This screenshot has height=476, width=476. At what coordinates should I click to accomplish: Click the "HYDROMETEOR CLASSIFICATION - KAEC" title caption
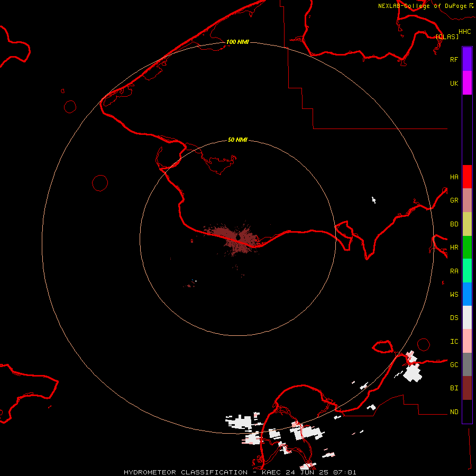click(x=202, y=472)
